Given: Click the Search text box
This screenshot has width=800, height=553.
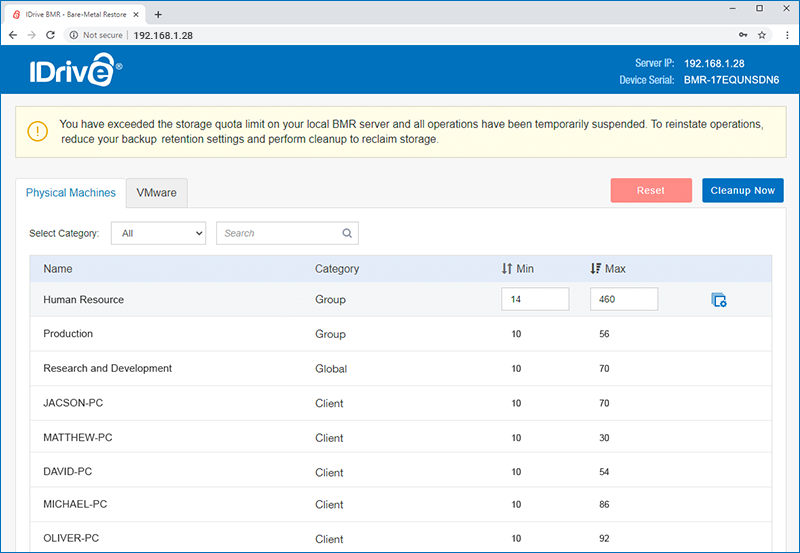Looking at the screenshot, I should (x=280, y=233).
